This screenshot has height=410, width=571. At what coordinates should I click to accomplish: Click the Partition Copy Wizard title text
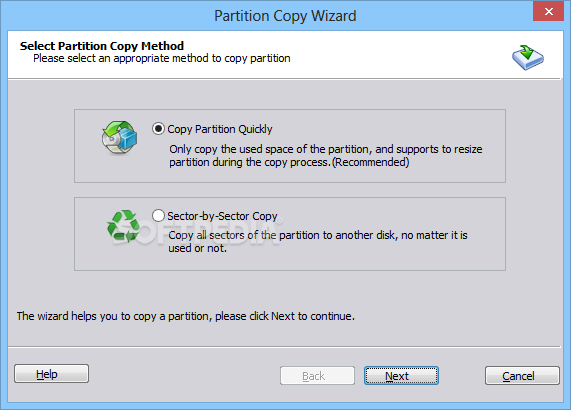coord(285,16)
